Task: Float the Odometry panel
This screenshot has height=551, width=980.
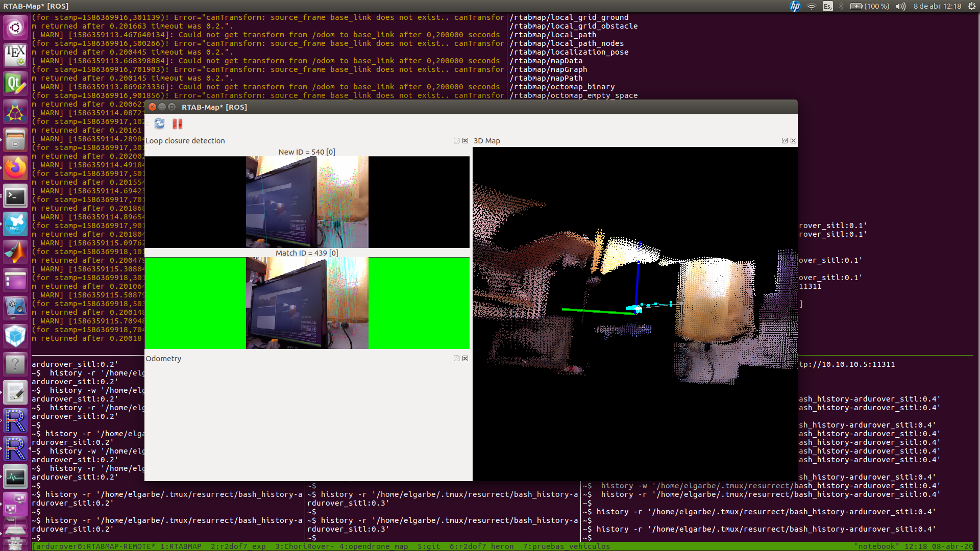Action: tap(456, 359)
